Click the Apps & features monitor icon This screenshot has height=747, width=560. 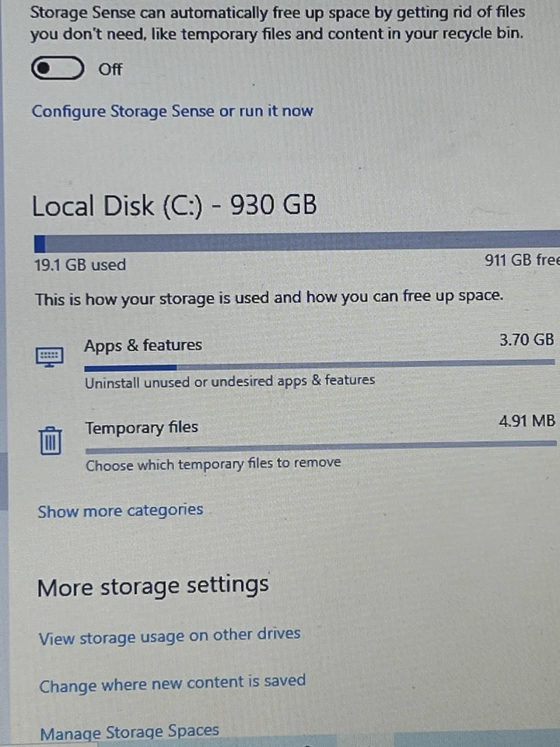(50, 356)
